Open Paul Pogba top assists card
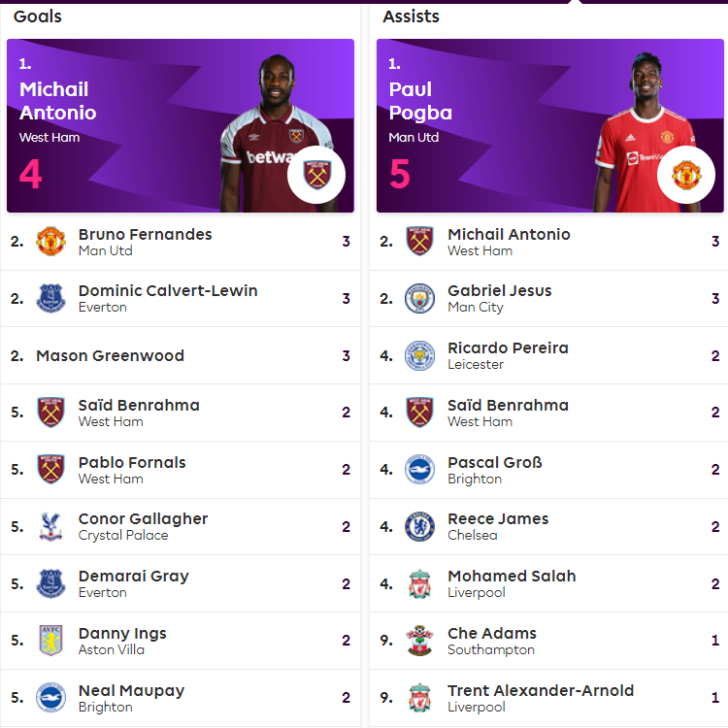 pyautogui.click(x=550, y=126)
